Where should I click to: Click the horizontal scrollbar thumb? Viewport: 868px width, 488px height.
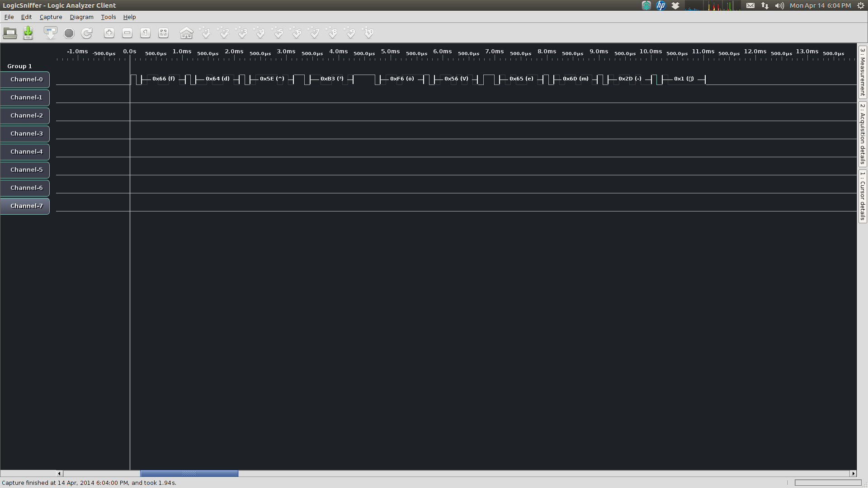(x=189, y=474)
